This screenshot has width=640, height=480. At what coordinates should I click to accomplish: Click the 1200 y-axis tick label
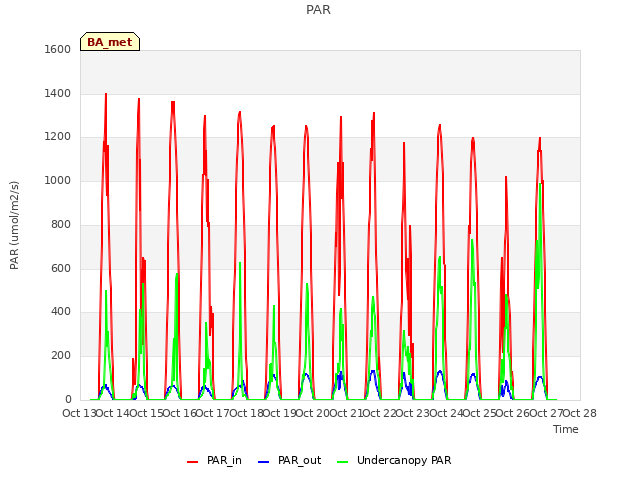pyautogui.click(x=58, y=137)
